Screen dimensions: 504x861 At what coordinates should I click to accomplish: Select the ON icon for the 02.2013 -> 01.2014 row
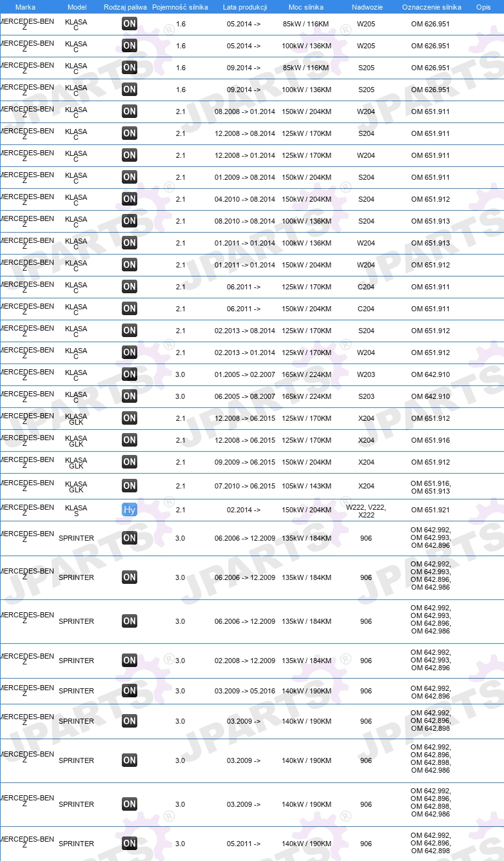click(130, 353)
